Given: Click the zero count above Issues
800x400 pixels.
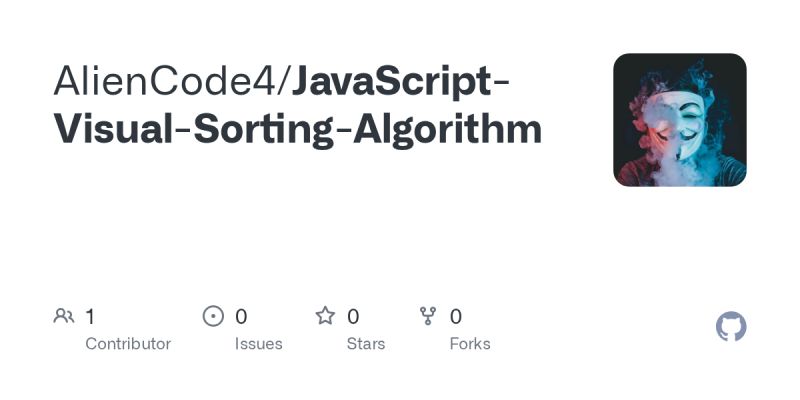Looking at the screenshot, I should pyautogui.click(x=241, y=317).
